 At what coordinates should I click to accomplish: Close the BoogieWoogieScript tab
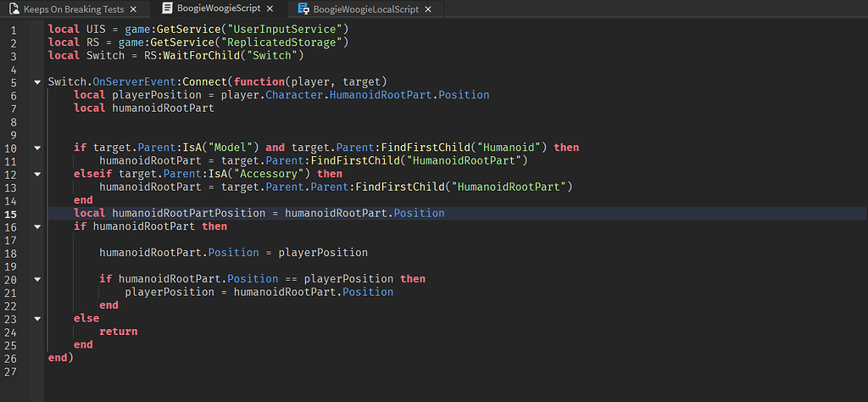pos(270,8)
